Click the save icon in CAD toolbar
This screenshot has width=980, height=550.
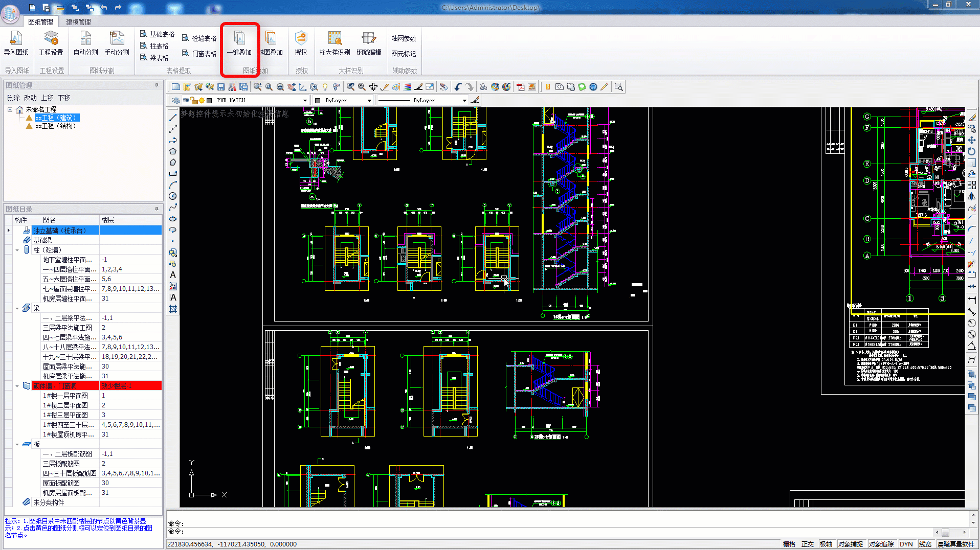click(221, 87)
